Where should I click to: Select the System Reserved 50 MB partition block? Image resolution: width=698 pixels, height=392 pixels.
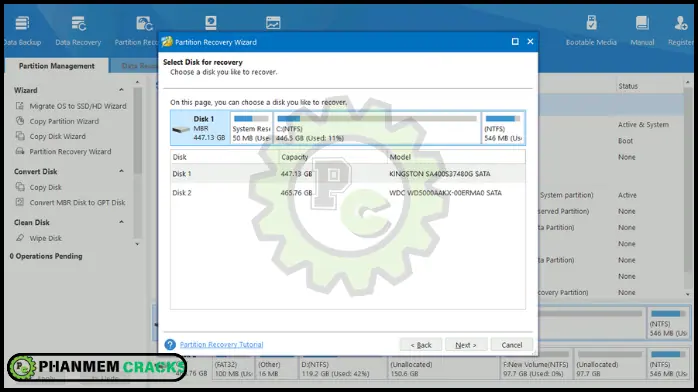[251, 128]
